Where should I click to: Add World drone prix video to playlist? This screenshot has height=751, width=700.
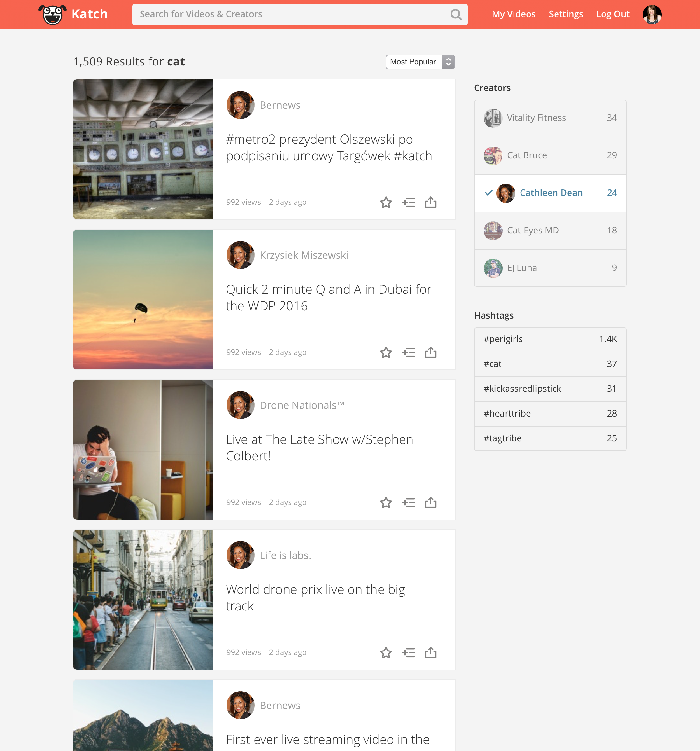coord(408,652)
